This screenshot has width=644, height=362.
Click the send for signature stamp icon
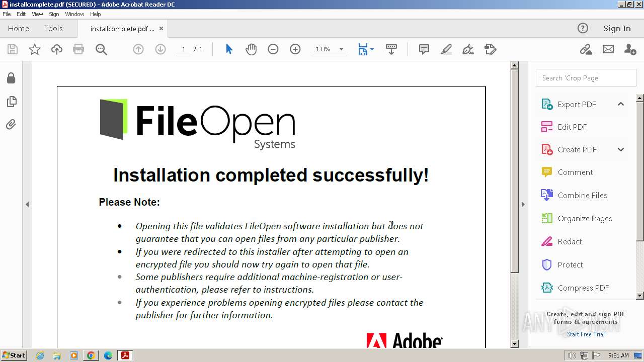click(490, 49)
